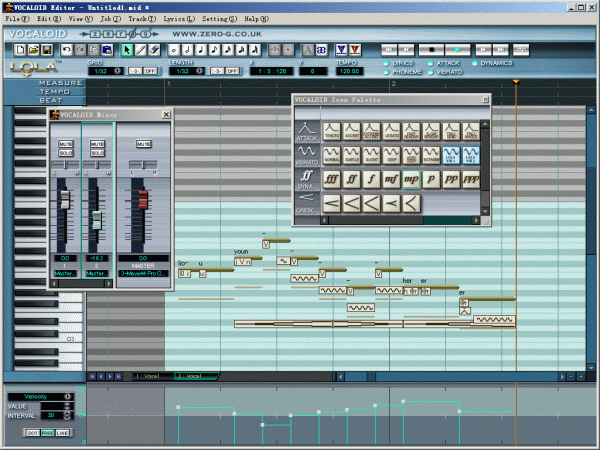
Task: Pick the Normal vibrato icon in the palette
Action: tap(332, 155)
